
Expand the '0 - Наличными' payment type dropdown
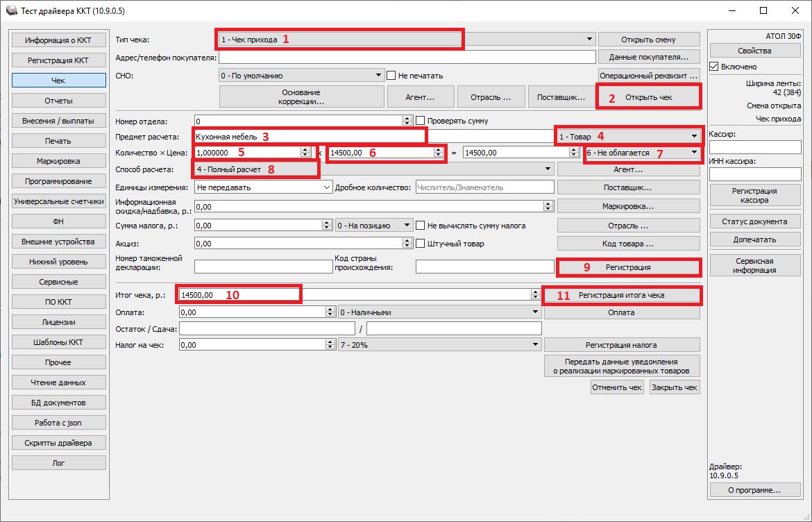[x=535, y=312]
